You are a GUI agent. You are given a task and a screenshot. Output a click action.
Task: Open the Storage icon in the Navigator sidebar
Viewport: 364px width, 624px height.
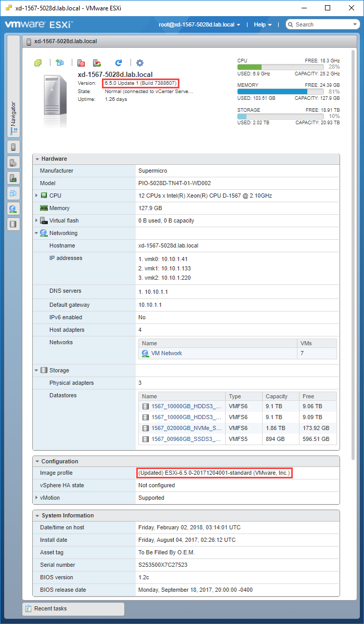pyautogui.click(x=14, y=225)
